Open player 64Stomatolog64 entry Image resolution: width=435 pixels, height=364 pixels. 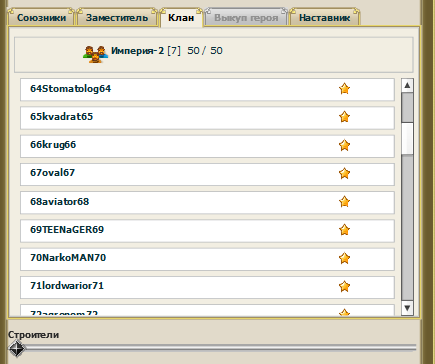click(207, 89)
